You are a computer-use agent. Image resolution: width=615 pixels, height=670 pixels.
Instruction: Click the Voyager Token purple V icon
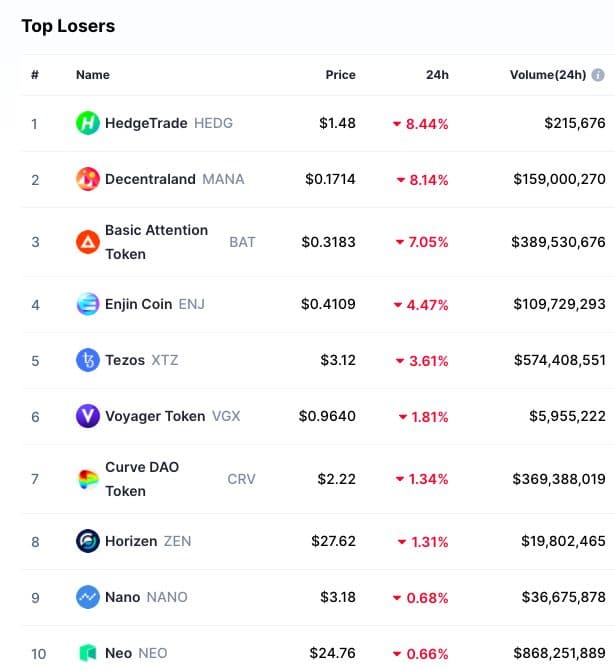[88, 416]
